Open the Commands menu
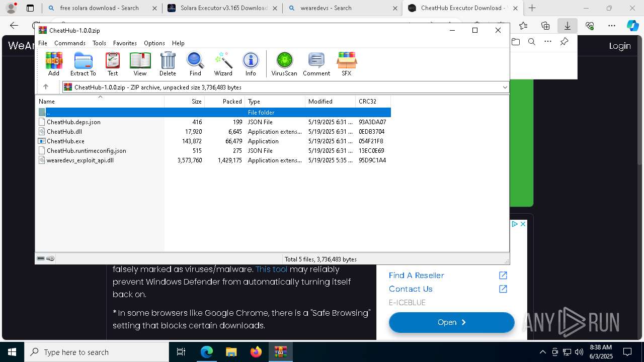Viewport: 644px width, 362px height. coord(70,43)
